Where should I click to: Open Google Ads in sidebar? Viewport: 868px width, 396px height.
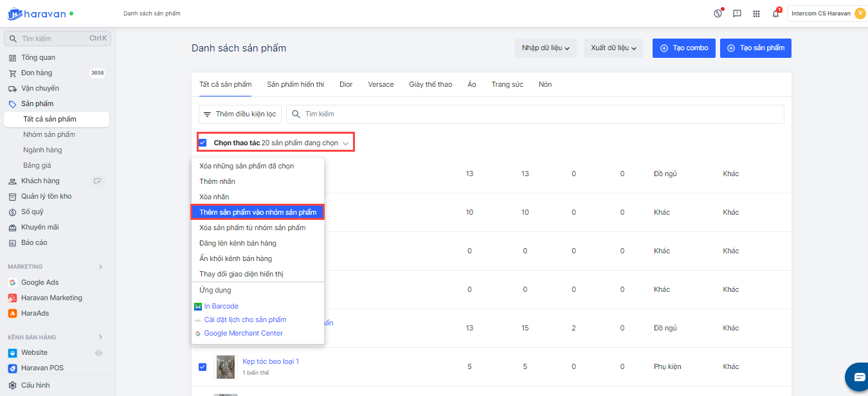tap(40, 282)
